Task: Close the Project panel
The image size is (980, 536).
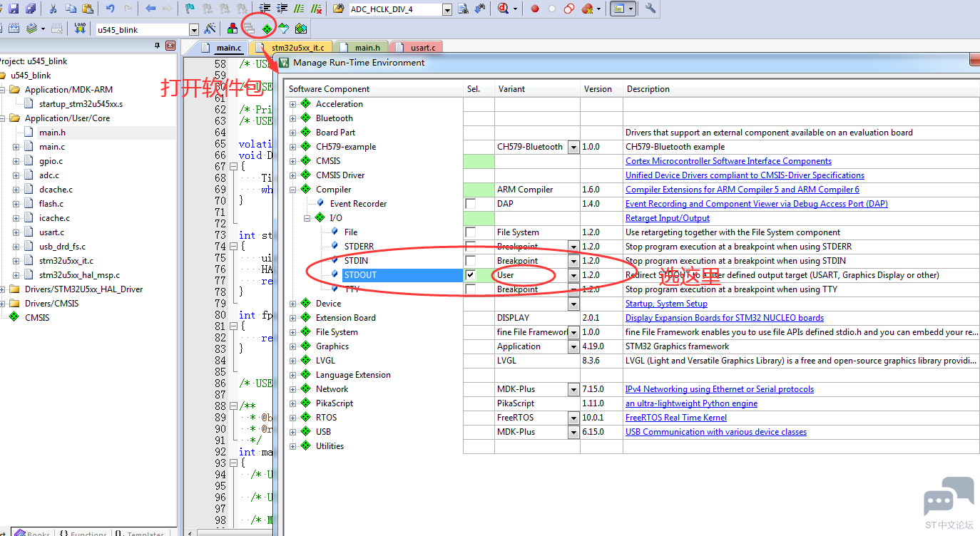Action: click(x=170, y=46)
